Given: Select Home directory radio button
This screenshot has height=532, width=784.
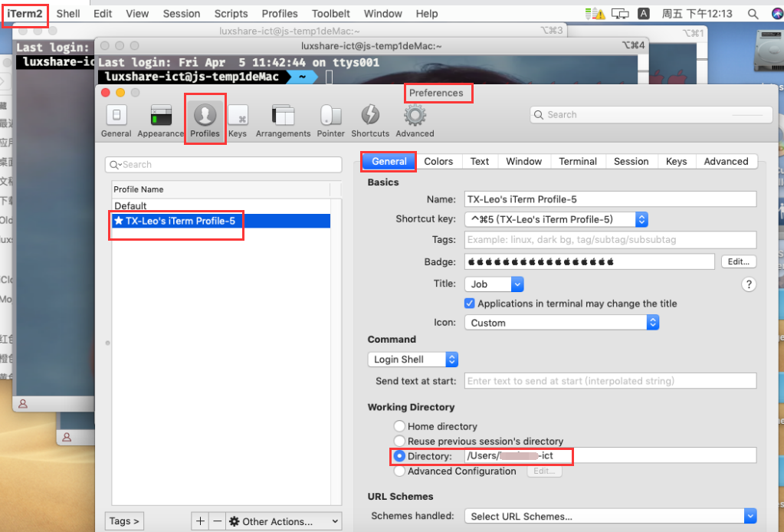Looking at the screenshot, I should [399, 426].
